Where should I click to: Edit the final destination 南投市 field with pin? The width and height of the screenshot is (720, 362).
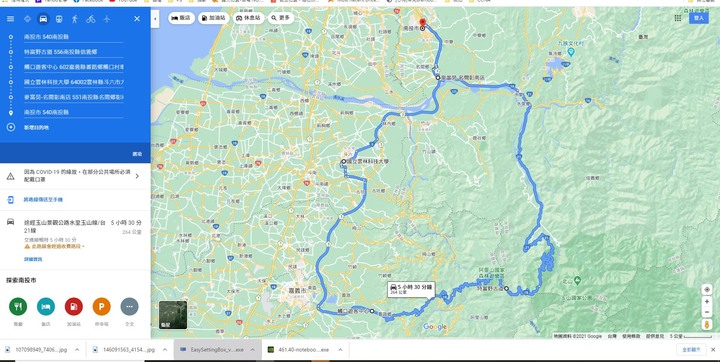click(73, 112)
